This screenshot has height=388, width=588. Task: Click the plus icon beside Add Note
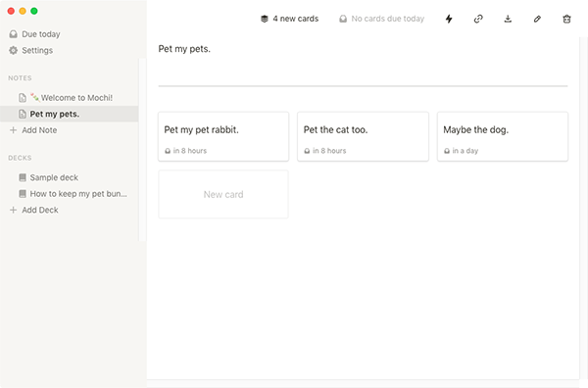13,130
